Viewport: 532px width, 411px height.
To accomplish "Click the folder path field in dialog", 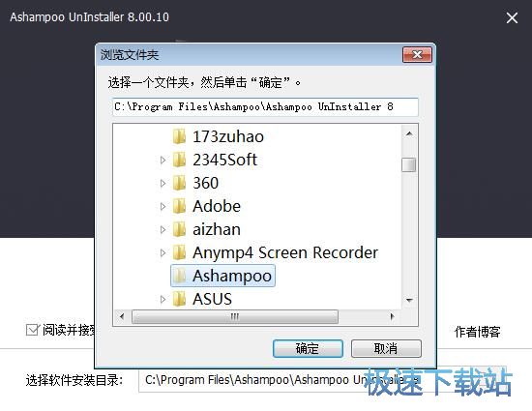I will (x=265, y=106).
